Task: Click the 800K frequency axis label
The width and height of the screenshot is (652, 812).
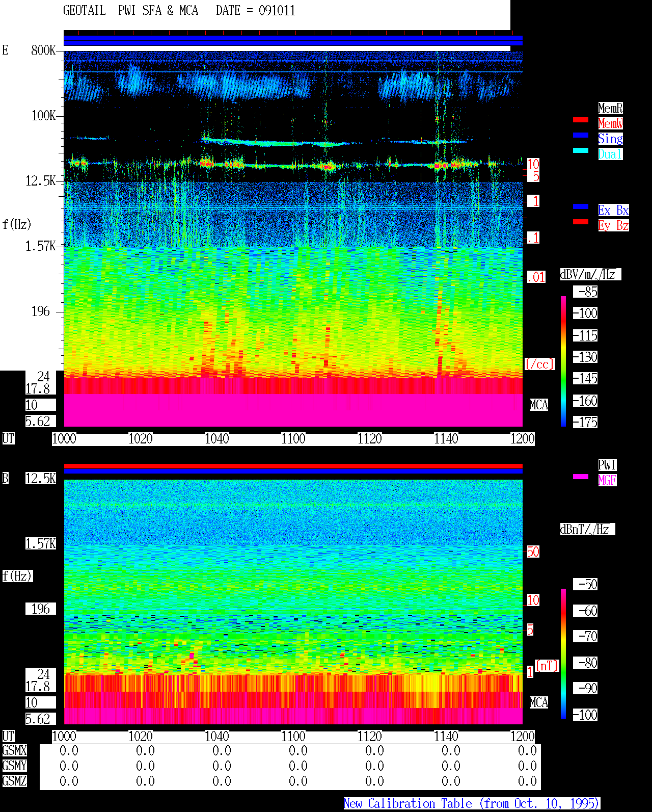Action: [43, 50]
